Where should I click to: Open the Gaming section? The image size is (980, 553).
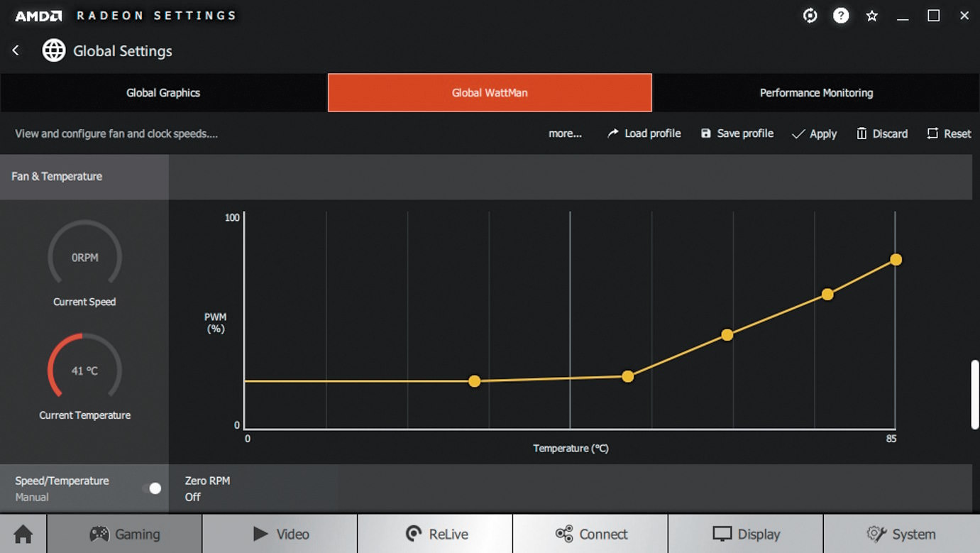point(124,534)
